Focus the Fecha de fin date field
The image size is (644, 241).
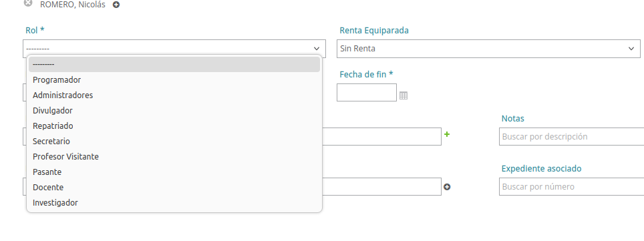click(366, 92)
